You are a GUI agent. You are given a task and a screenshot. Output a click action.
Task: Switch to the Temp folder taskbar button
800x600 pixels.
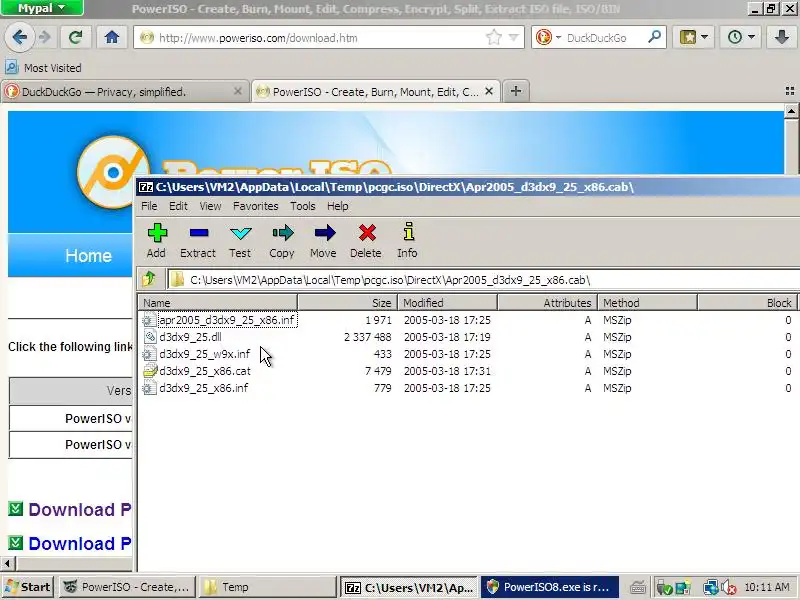[267, 587]
